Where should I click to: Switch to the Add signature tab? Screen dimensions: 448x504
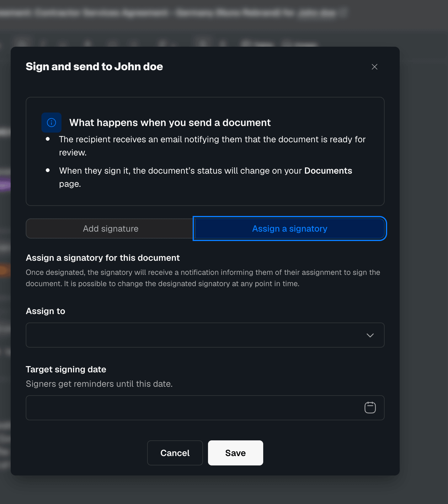point(110,228)
